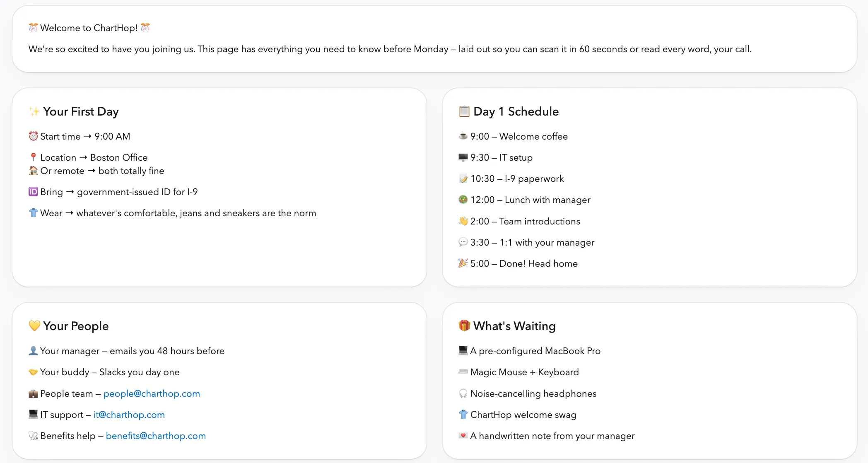Click the speech bubble icon at 3:30
The image size is (868, 463).
(463, 242)
